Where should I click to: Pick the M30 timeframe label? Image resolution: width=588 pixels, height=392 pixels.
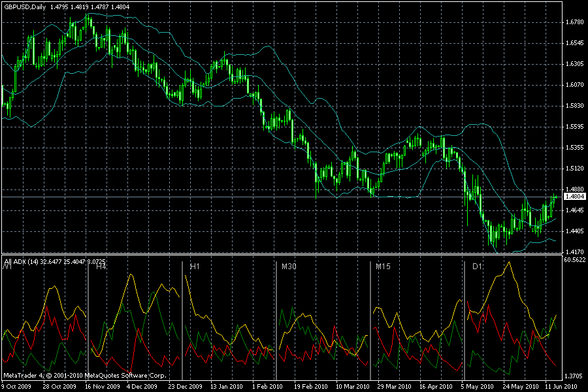point(289,267)
